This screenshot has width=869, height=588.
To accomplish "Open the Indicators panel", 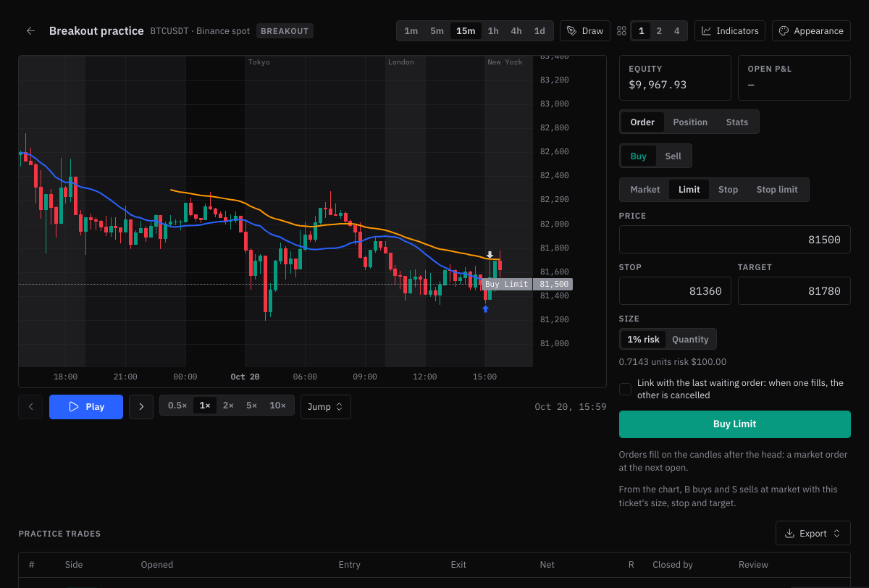I will tap(731, 31).
